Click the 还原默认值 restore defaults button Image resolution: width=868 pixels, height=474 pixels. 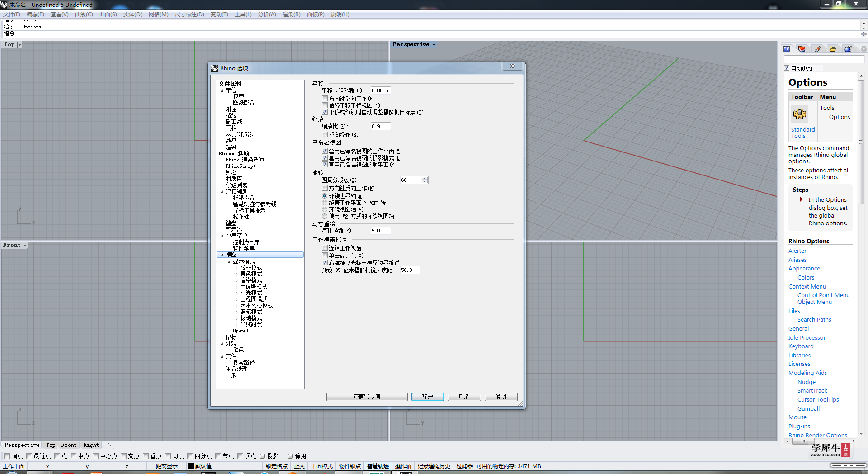(367, 397)
